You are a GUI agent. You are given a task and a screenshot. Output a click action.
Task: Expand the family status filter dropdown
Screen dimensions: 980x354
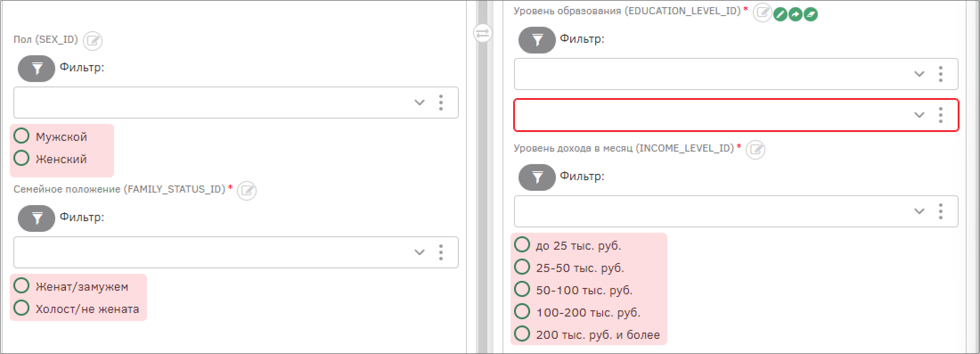pos(420,252)
